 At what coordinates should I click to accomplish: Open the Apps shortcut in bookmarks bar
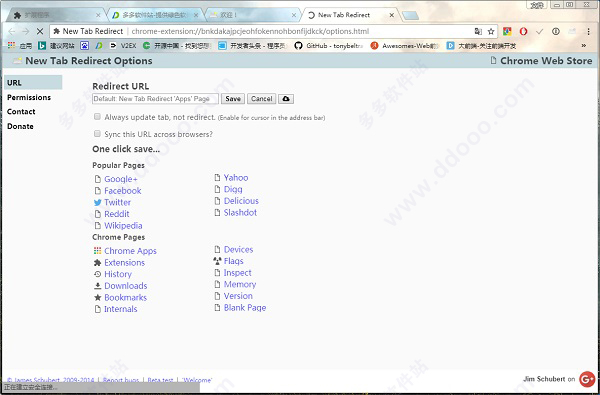20,46
